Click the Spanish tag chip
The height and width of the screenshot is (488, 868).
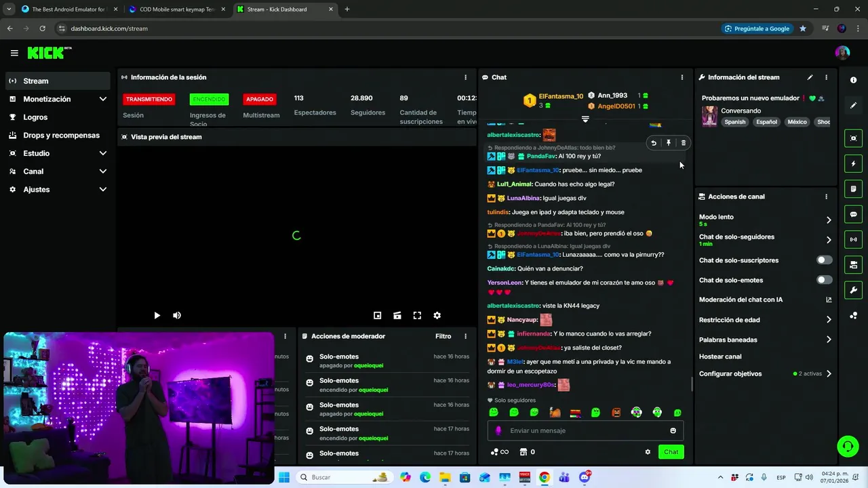tap(734, 122)
